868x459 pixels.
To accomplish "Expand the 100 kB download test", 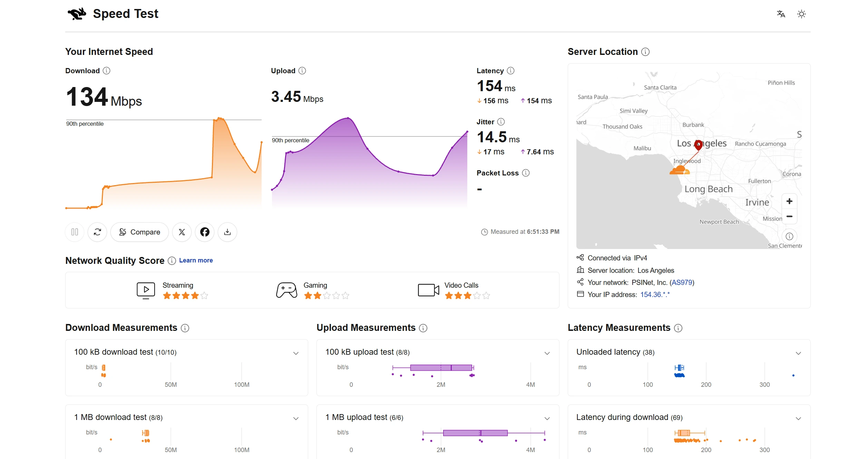I will pos(296,353).
